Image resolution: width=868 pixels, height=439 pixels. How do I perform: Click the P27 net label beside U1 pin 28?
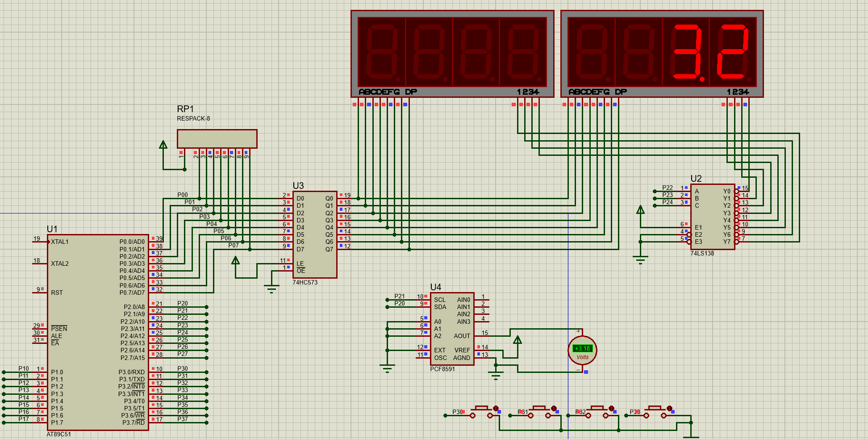(x=183, y=354)
